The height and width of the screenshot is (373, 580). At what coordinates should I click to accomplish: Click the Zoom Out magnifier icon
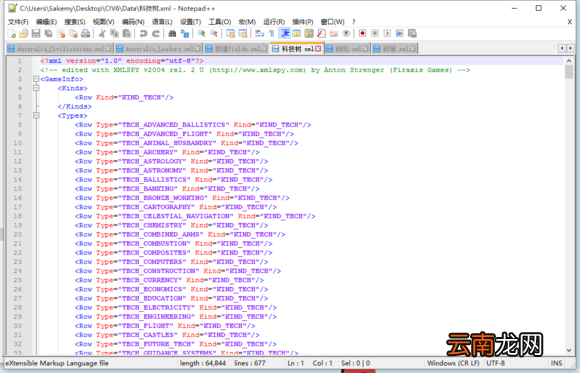(x=213, y=34)
